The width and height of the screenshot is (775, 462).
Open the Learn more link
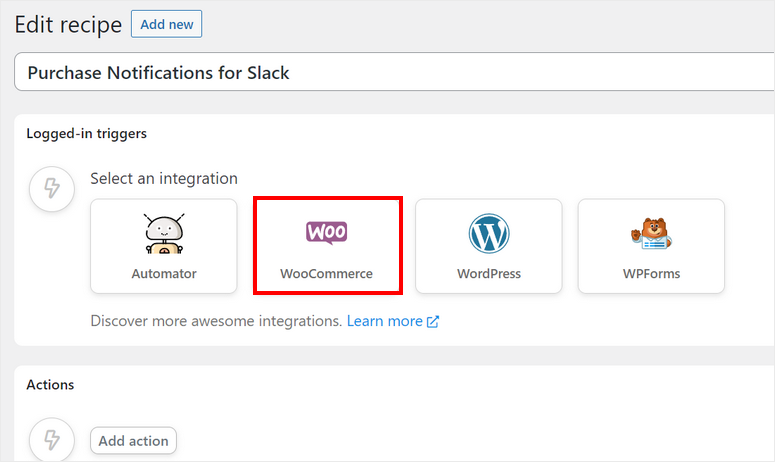(384, 322)
